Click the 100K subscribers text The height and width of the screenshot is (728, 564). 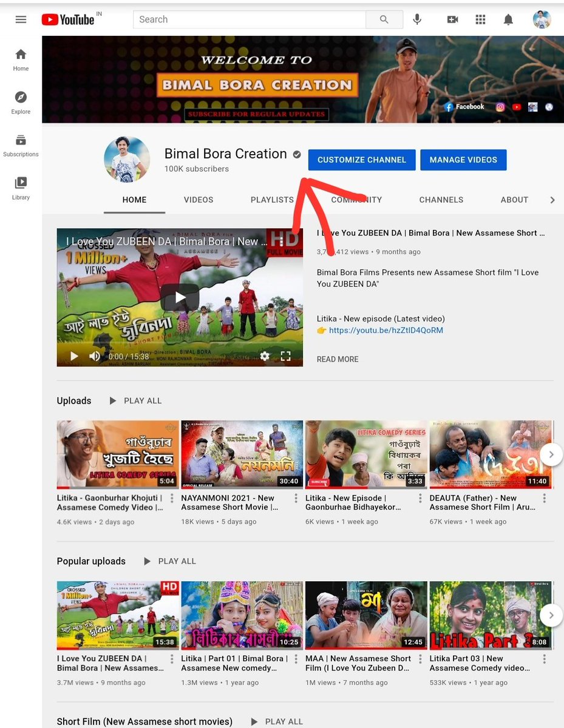197,169
